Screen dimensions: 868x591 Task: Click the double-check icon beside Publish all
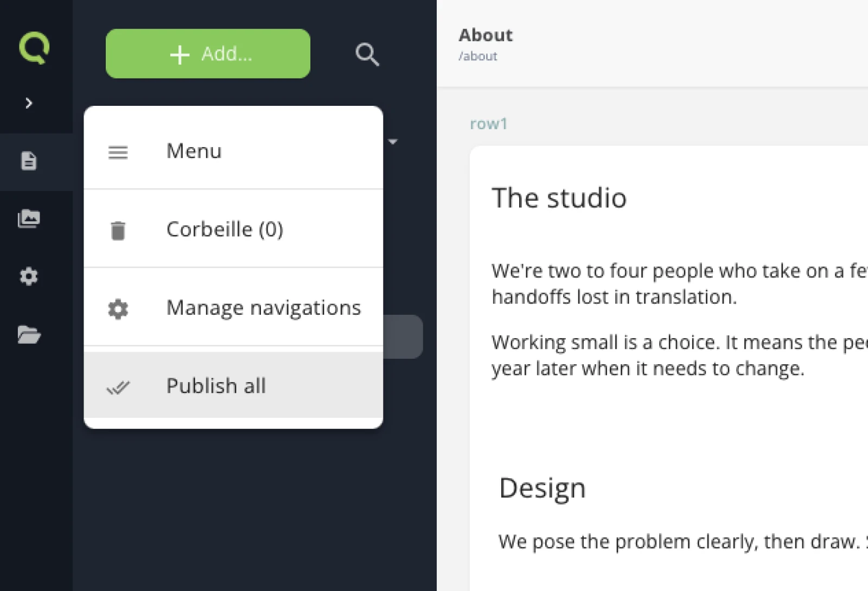(118, 387)
